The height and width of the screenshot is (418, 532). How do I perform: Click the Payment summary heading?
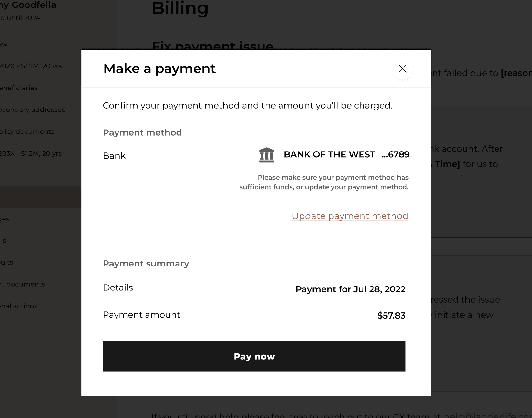(146, 263)
